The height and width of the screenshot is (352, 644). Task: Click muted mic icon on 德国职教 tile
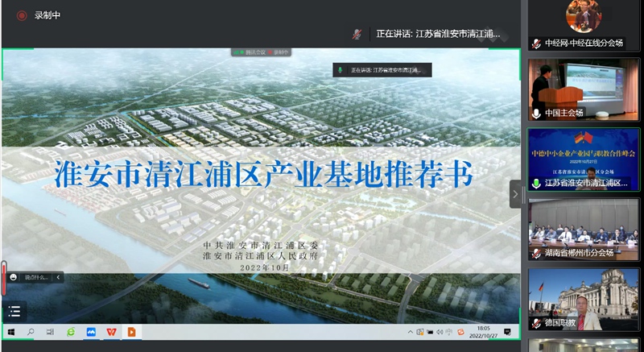tap(536, 323)
